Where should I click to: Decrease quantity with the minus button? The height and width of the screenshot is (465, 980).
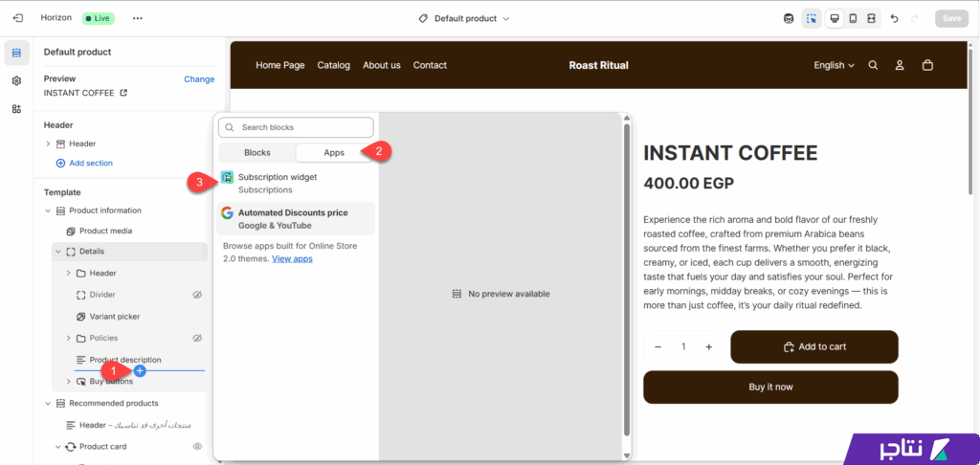point(657,347)
